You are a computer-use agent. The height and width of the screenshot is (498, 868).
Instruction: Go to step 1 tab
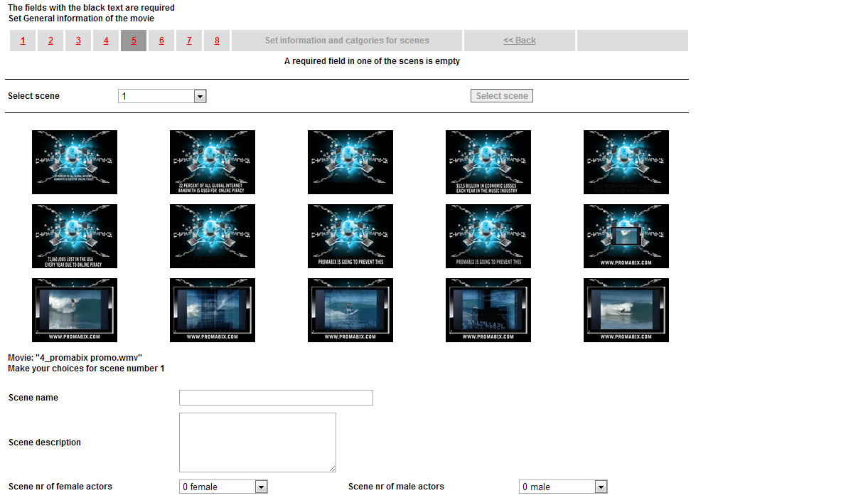23,41
